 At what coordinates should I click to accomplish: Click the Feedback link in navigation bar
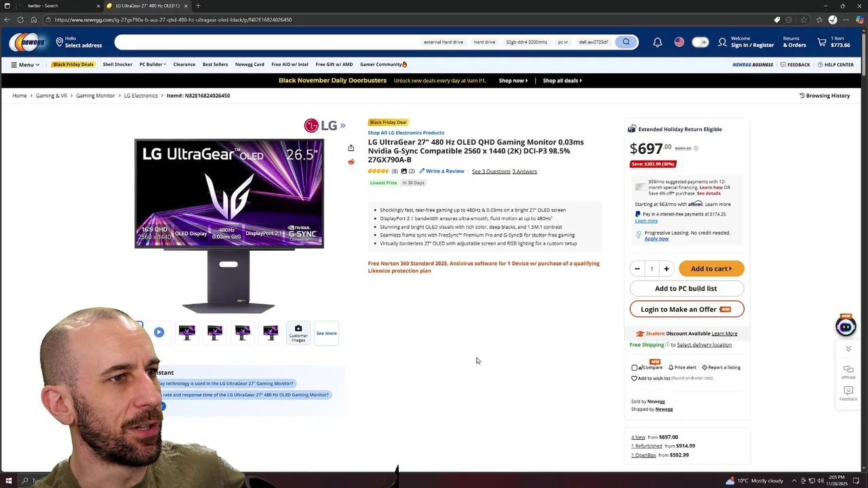pos(795,64)
